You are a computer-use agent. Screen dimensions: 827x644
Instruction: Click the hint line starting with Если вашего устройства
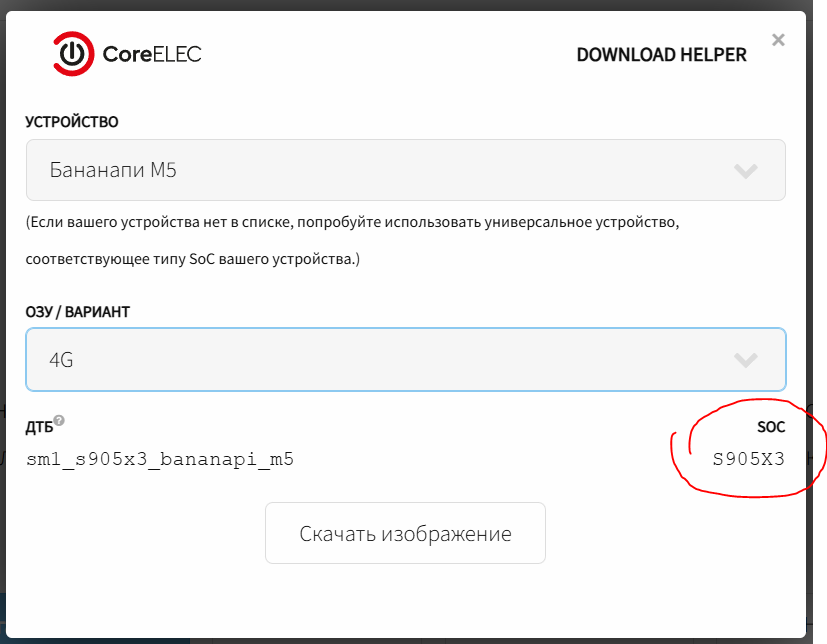[x=353, y=221]
